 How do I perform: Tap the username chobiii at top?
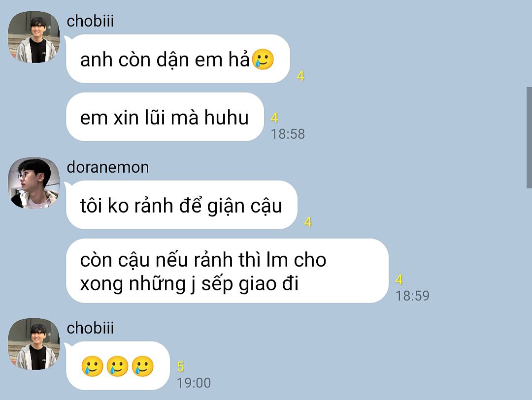tap(90, 21)
